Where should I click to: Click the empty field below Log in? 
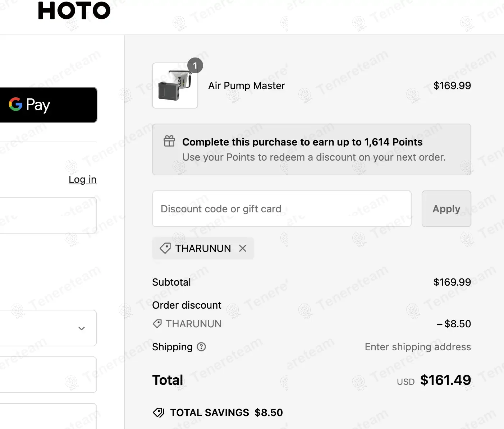pyautogui.click(x=48, y=215)
